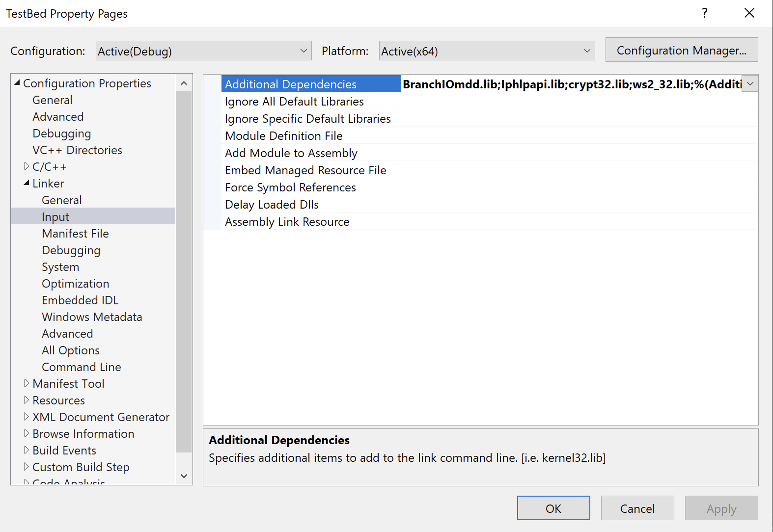
Task: Select System under Linker
Action: click(x=60, y=267)
